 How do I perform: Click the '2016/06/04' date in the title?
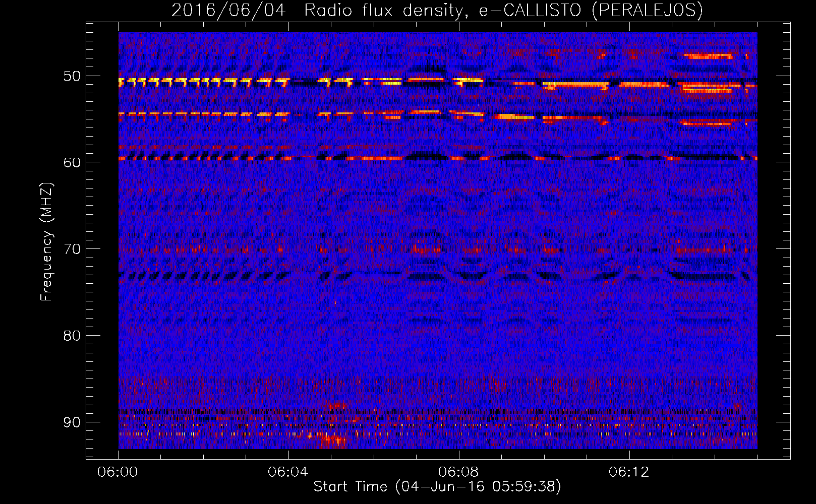click(228, 10)
